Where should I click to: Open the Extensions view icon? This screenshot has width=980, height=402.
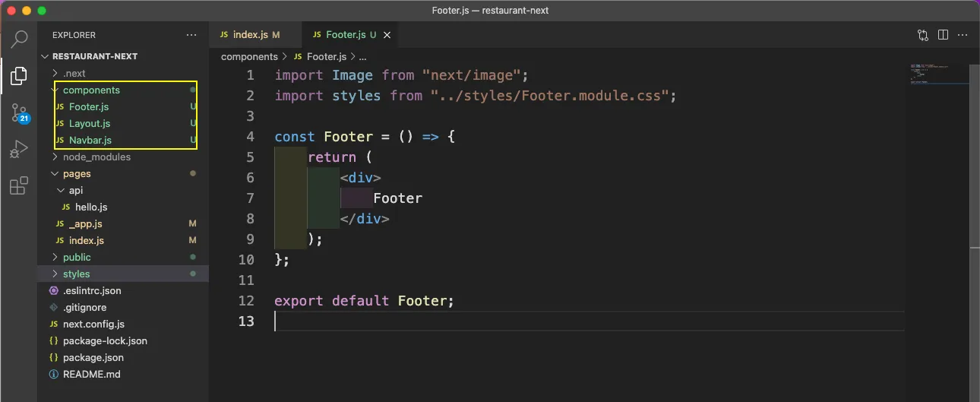coord(19,186)
